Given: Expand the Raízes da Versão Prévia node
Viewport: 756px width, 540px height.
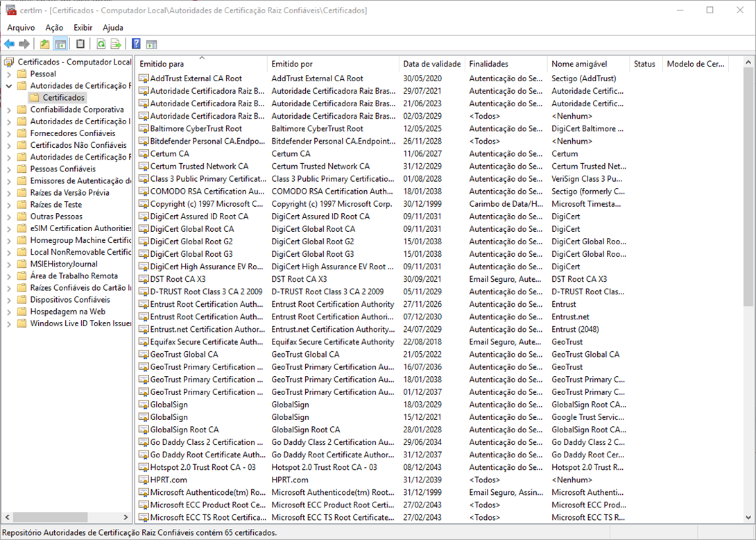Looking at the screenshot, I should click(x=9, y=193).
